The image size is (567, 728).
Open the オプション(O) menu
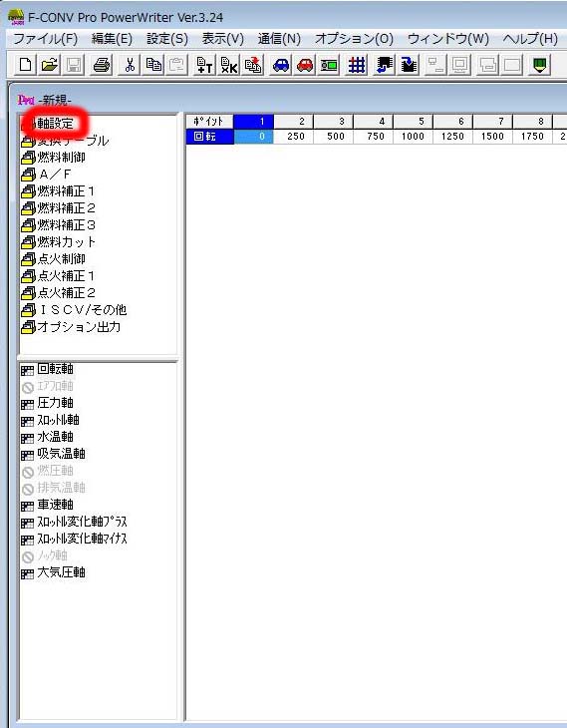354,39
